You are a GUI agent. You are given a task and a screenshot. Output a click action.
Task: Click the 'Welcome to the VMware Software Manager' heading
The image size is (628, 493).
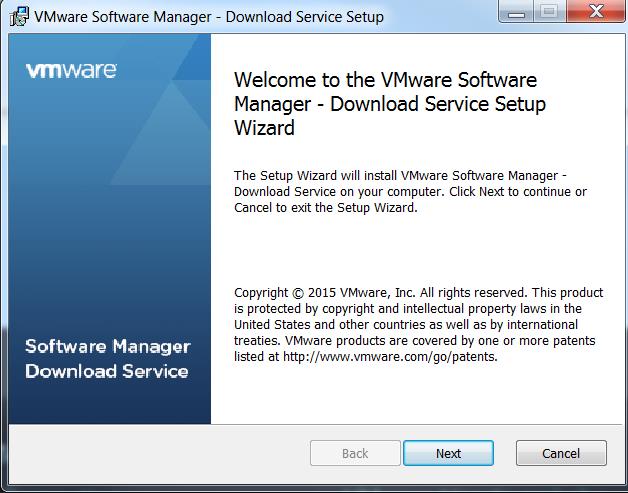point(390,104)
